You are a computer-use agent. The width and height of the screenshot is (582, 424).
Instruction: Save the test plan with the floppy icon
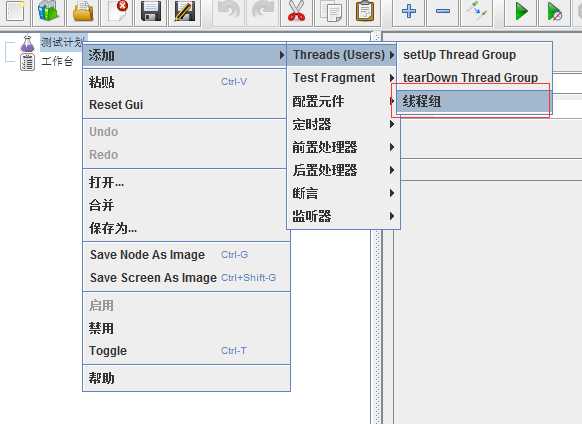click(151, 11)
